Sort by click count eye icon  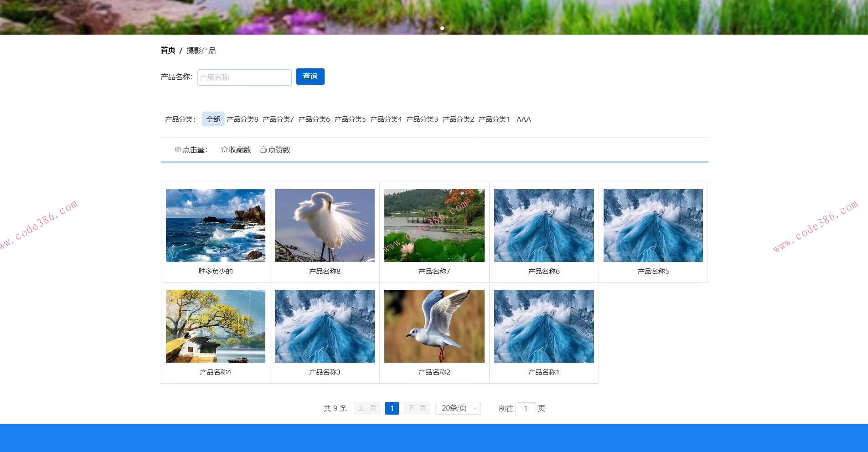click(178, 149)
